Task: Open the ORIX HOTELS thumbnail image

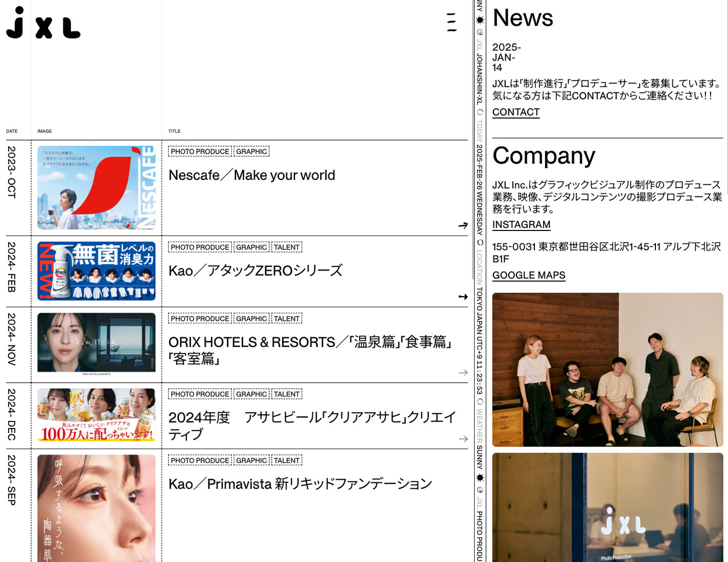Action: (97, 344)
